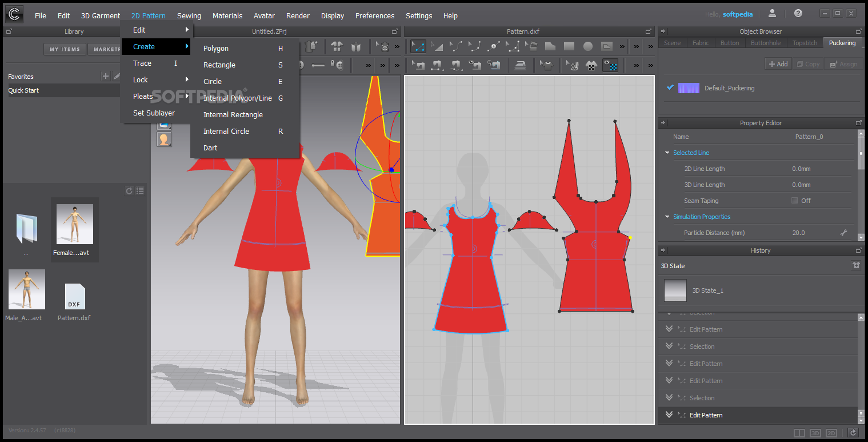This screenshot has width=868, height=442.
Task: Select the Male_A avatar thumbnail
Action: (x=27, y=289)
